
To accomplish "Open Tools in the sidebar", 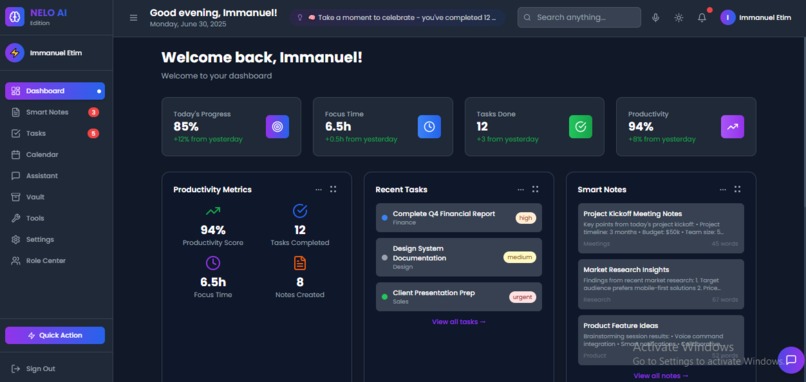I will [x=55, y=218].
